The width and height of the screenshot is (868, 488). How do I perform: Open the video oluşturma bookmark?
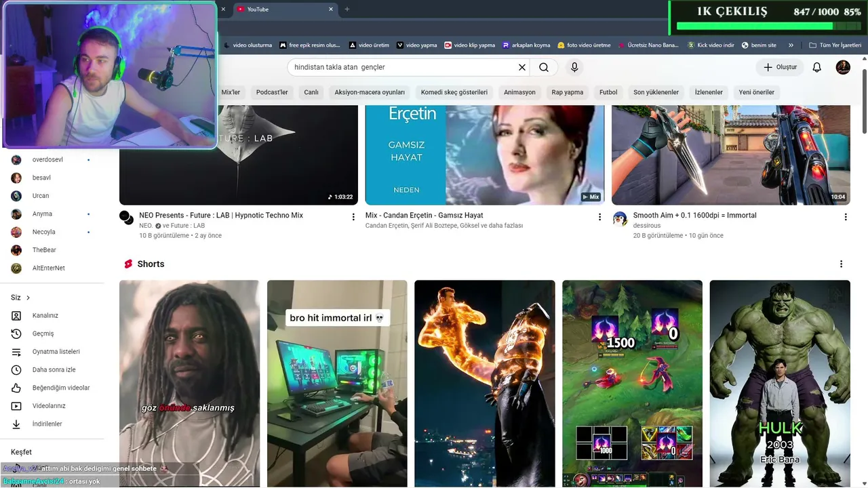pos(248,45)
